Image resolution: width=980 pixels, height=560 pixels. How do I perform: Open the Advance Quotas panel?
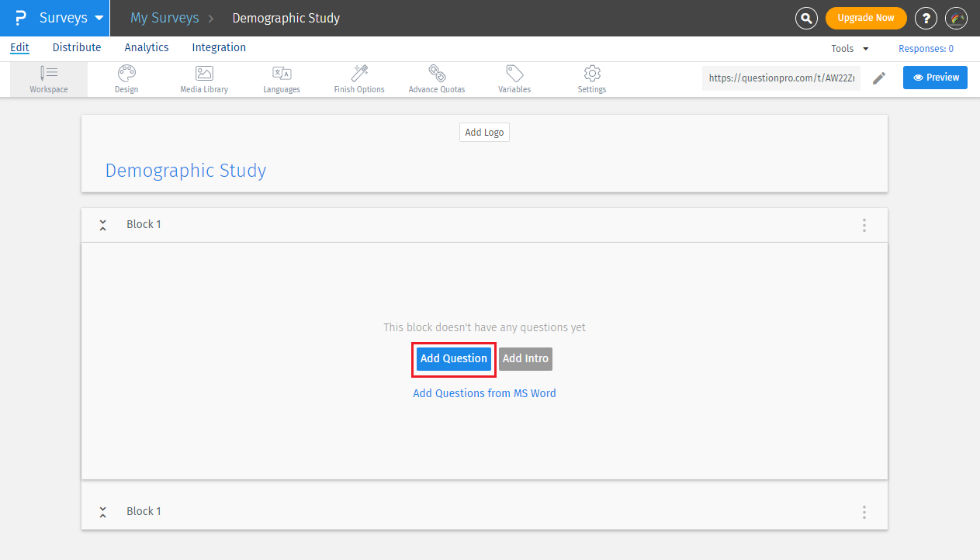436,78
